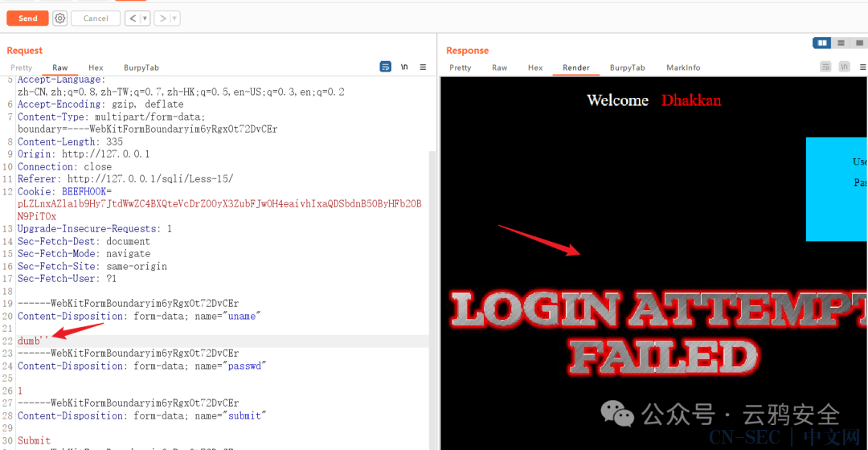Screen dimensions: 868x450
Task: Toggle the Request message wrap icon
Action: click(385, 67)
